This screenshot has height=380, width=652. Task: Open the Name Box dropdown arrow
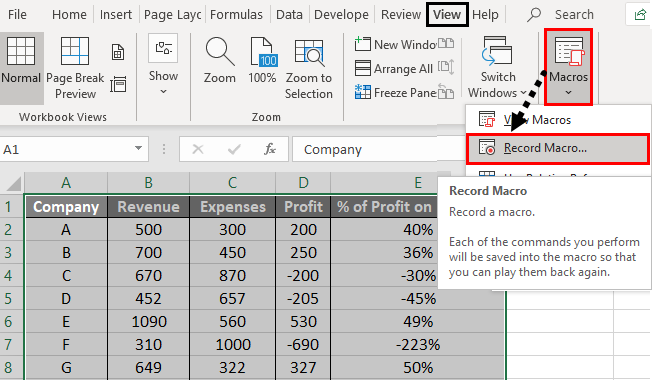pyautogui.click(x=138, y=148)
